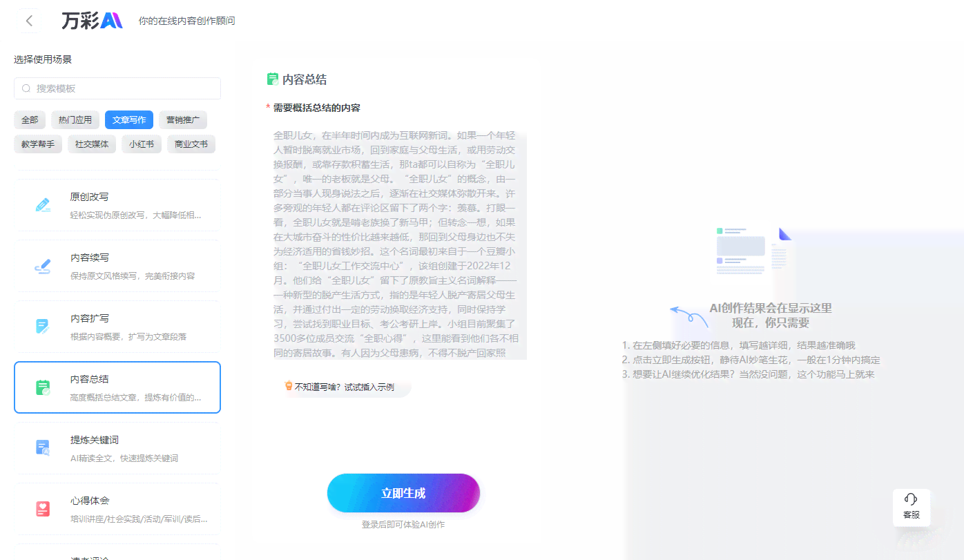Open the 提炼关键词 template

click(x=117, y=448)
